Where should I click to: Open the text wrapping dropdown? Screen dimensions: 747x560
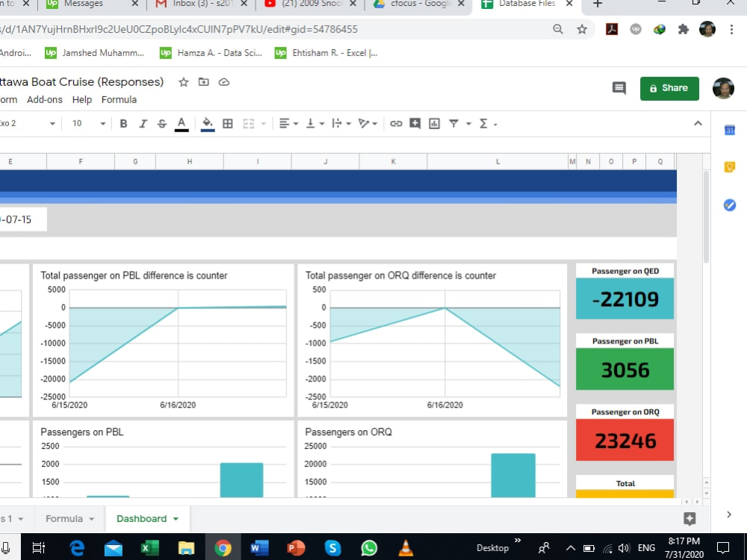coord(341,124)
